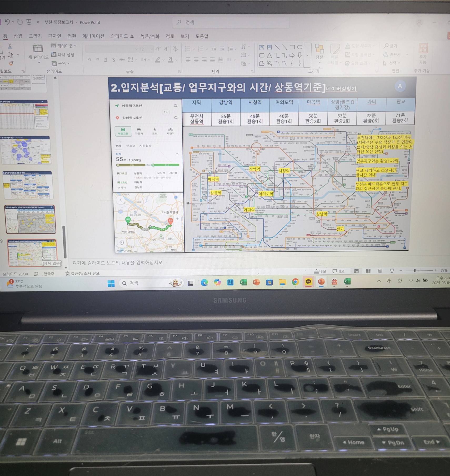The height and width of the screenshot is (476, 450).
Task: Open the 애니메이션 Animations tab
Action: point(93,36)
